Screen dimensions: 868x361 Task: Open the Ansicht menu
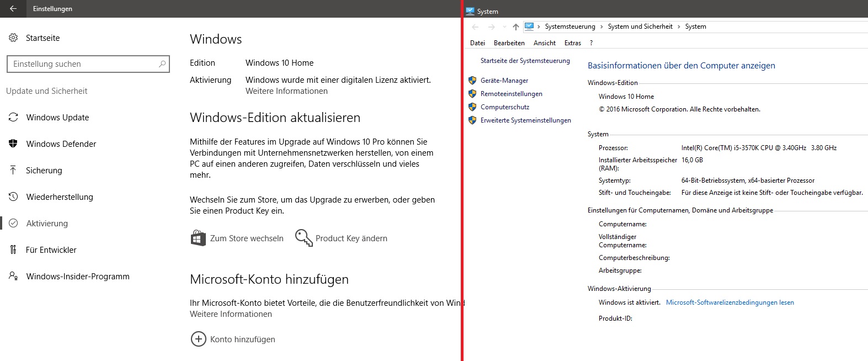click(545, 43)
